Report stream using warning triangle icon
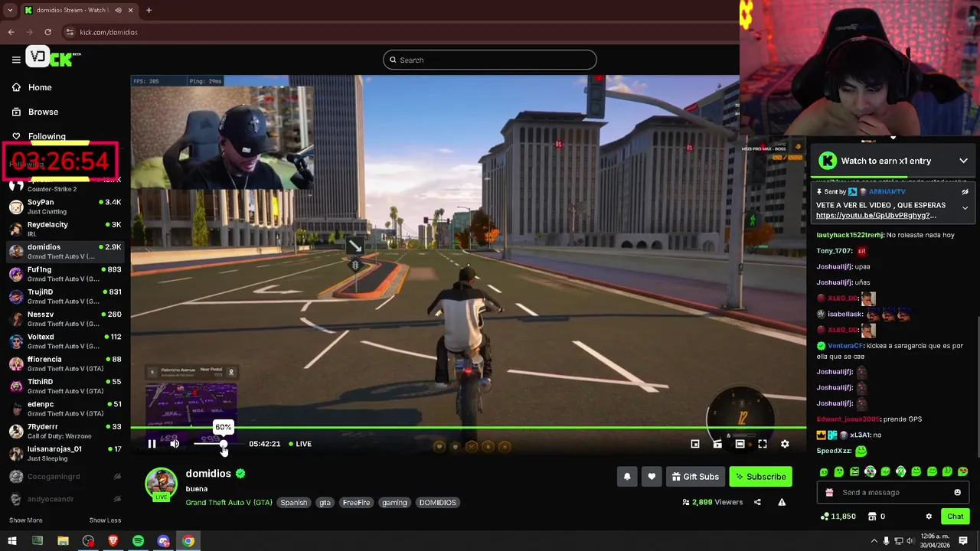This screenshot has width=980, height=551. [x=782, y=502]
